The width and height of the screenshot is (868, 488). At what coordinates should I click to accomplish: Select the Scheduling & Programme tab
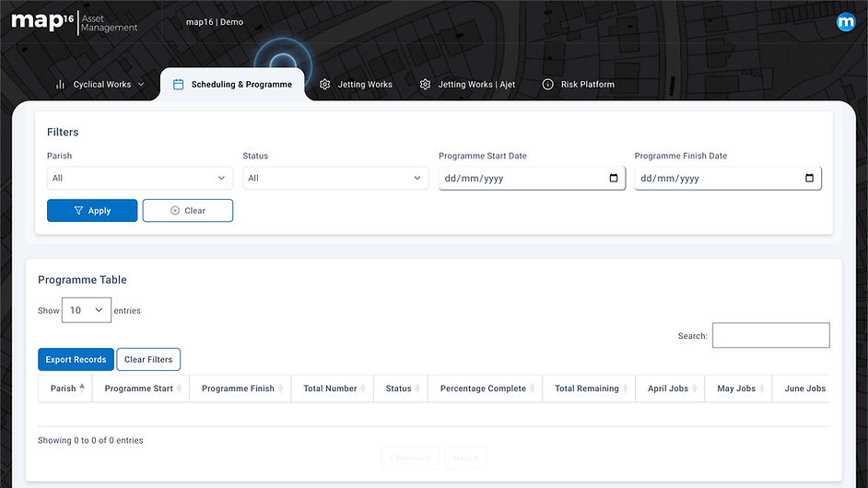tap(232, 84)
